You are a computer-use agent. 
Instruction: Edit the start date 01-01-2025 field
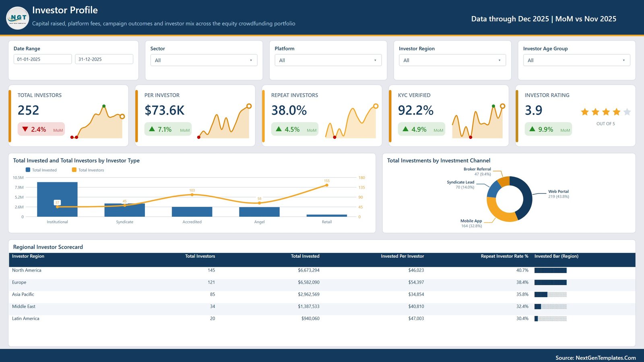43,59
